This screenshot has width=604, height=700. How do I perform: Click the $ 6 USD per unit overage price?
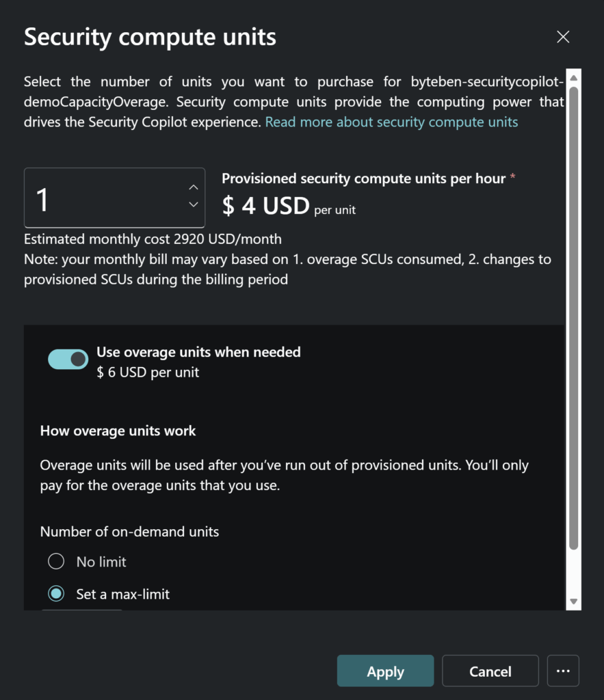148,373
